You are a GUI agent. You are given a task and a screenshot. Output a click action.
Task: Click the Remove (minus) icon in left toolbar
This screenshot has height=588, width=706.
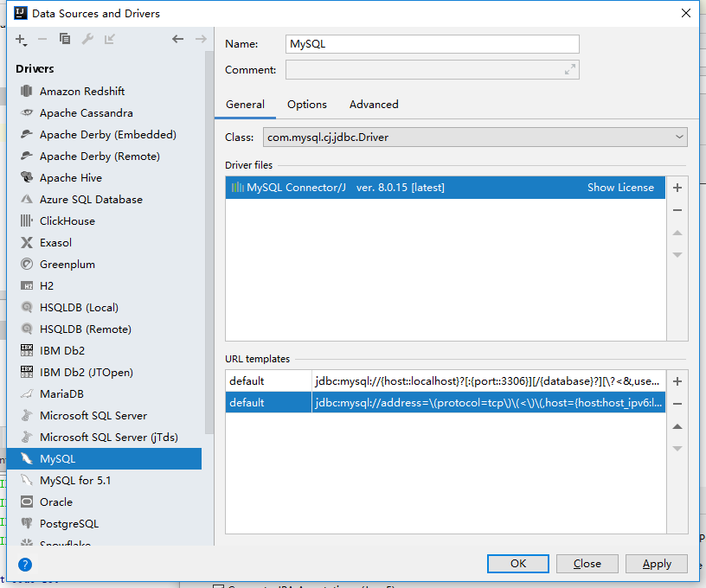coord(42,40)
